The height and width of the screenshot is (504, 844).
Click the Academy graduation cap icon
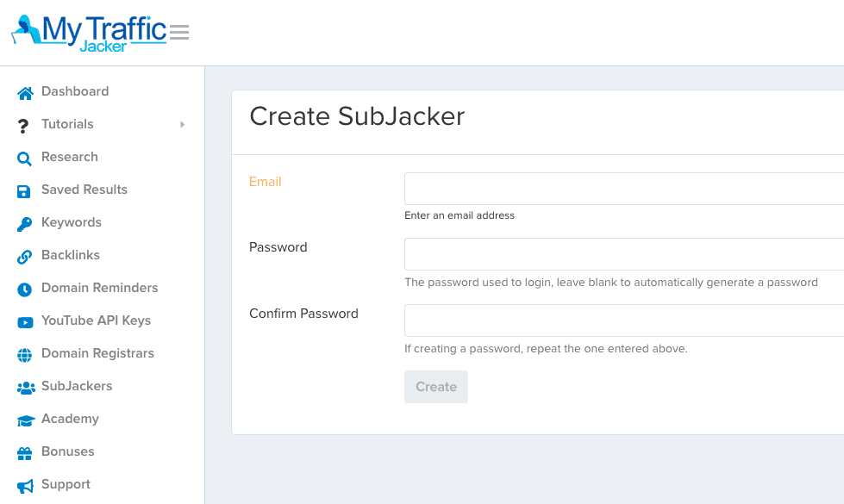(x=26, y=420)
